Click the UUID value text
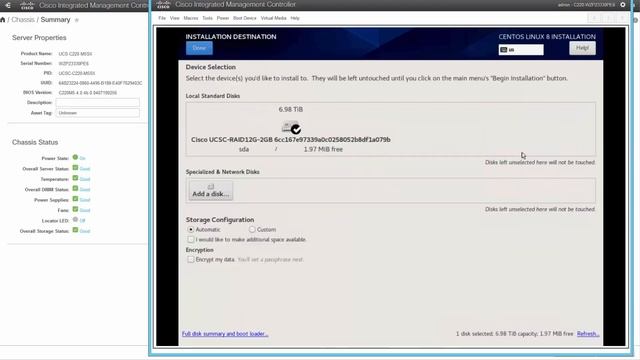The width and height of the screenshot is (640, 360). point(100,83)
